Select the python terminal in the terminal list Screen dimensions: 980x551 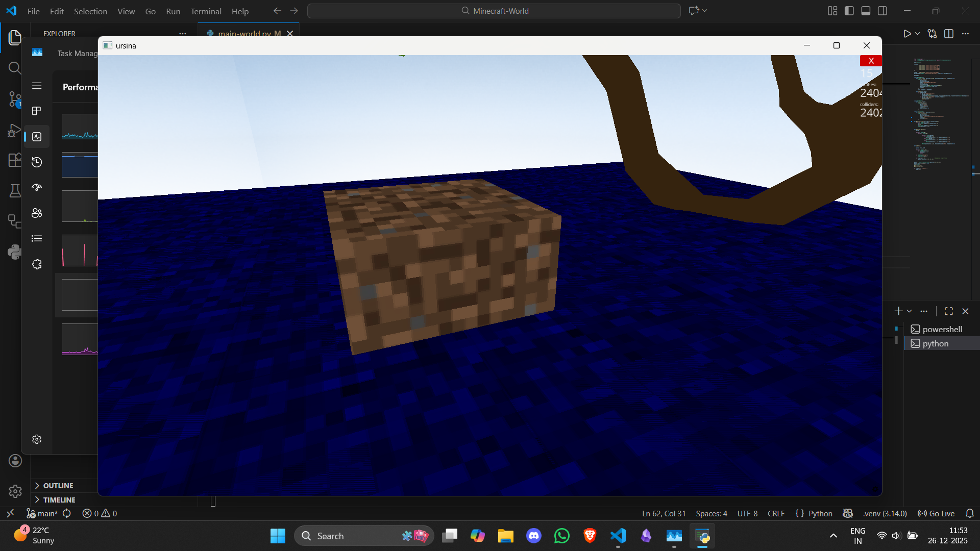(x=936, y=343)
